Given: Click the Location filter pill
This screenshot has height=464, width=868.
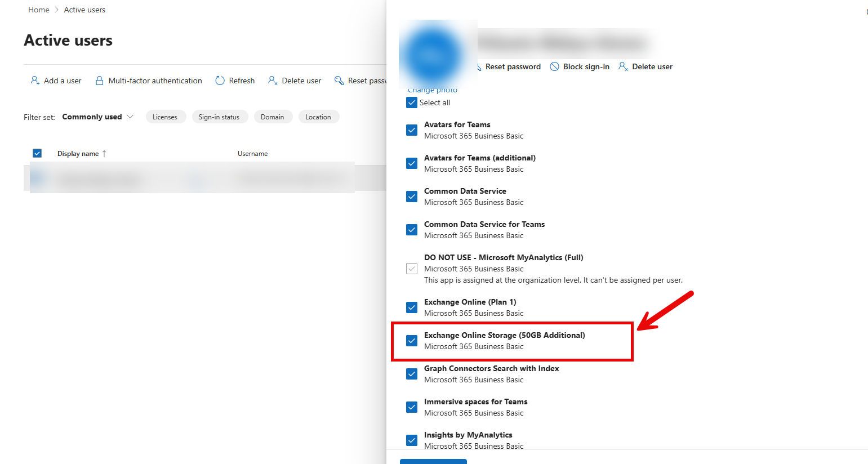Looking at the screenshot, I should click(318, 117).
